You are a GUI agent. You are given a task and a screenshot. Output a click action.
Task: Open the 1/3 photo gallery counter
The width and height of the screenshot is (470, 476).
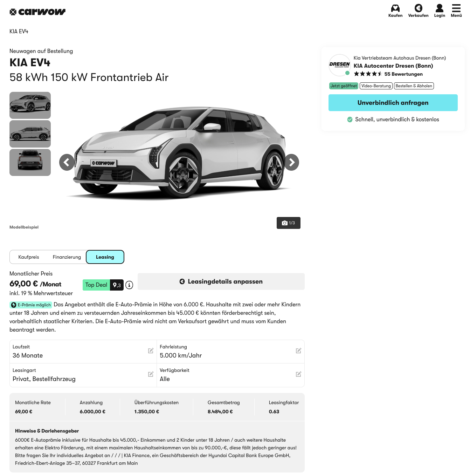click(289, 223)
